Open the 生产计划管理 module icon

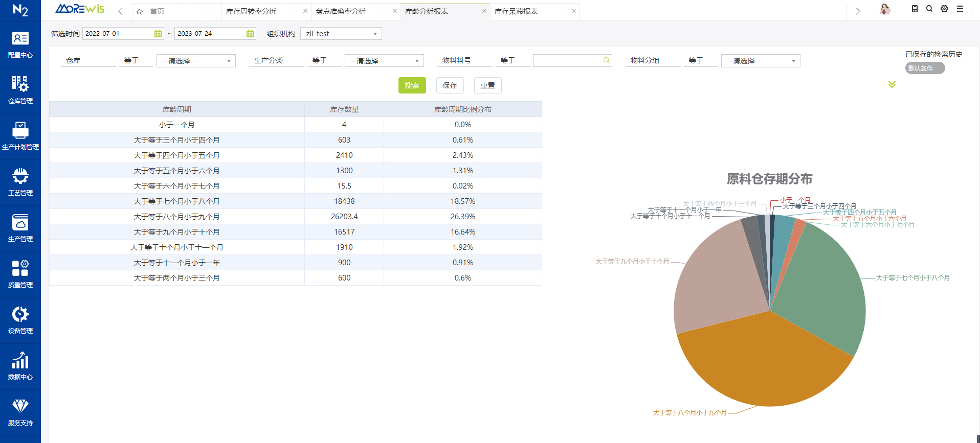pos(20,131)
